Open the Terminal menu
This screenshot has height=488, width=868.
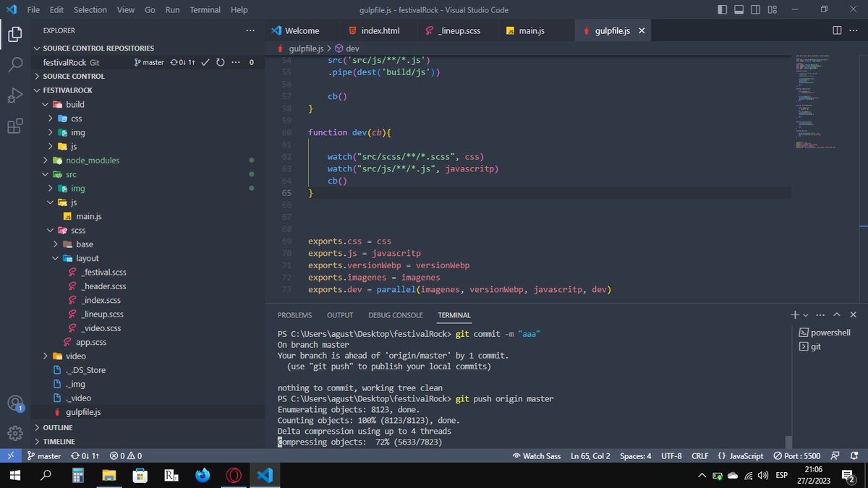tap(205, 10)
